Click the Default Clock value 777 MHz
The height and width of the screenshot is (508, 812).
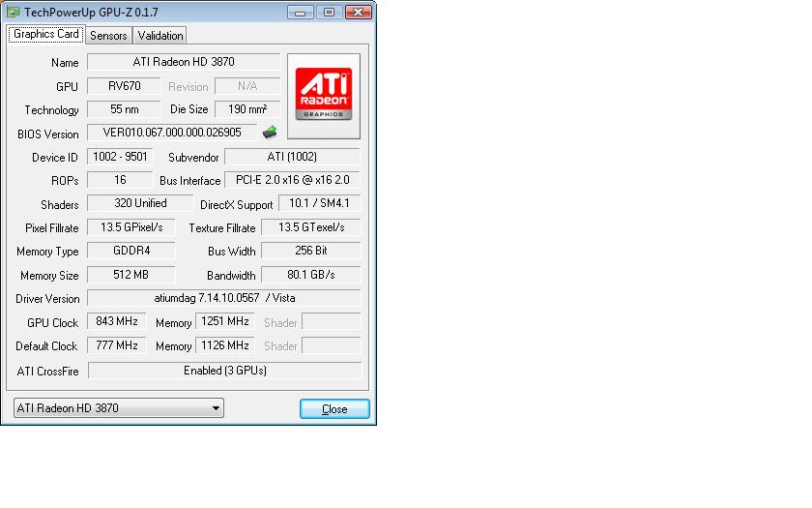(117, 345)
